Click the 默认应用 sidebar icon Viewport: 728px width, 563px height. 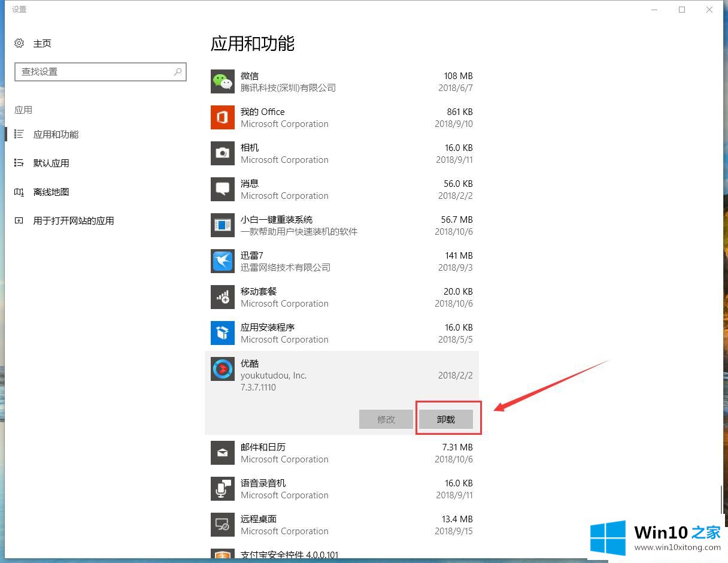(x=19, y=163)
